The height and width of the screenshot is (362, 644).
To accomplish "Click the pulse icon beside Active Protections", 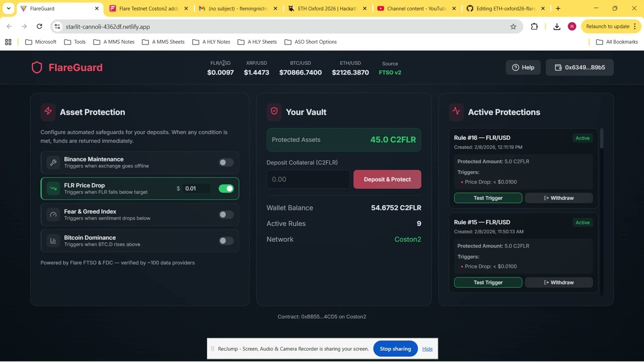I will (456, 112).
